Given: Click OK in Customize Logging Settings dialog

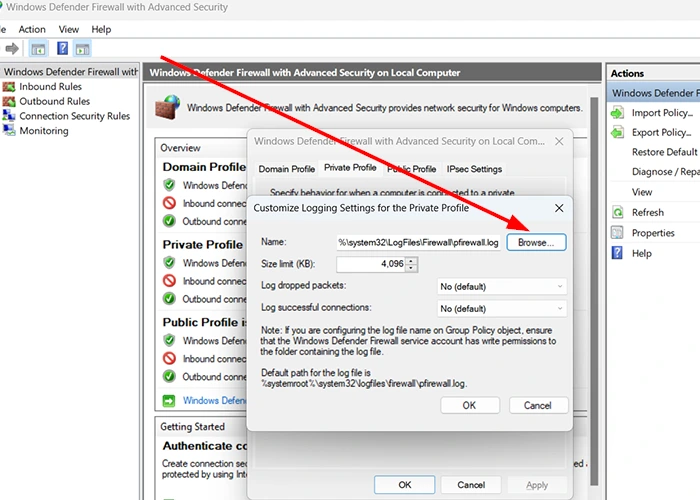Looking at the screenshot, I should (469, 405).
